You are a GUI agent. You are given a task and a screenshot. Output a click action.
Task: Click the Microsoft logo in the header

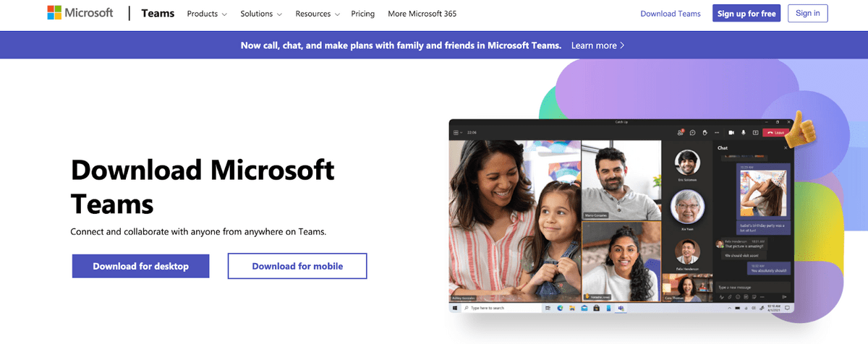tap(80, 13)
